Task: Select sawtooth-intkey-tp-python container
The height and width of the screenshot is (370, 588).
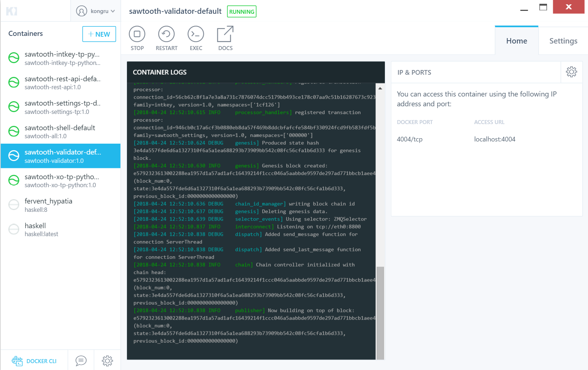Action: coord(61,58)
